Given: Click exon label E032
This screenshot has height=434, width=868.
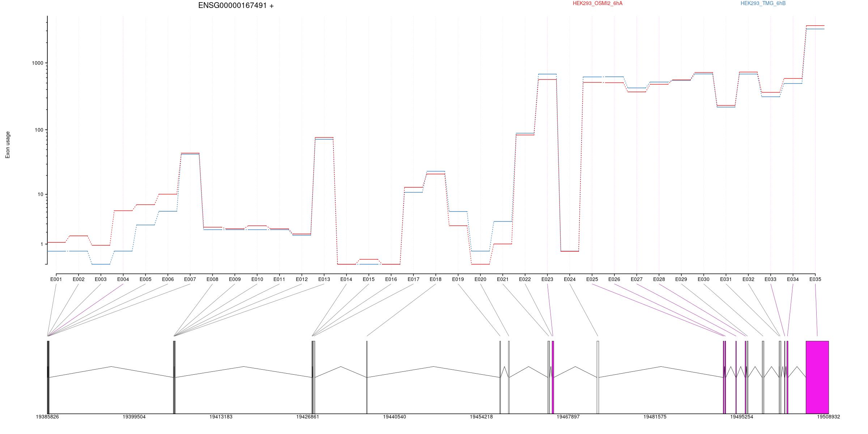Looking at the screenshot, I should 748,279.
